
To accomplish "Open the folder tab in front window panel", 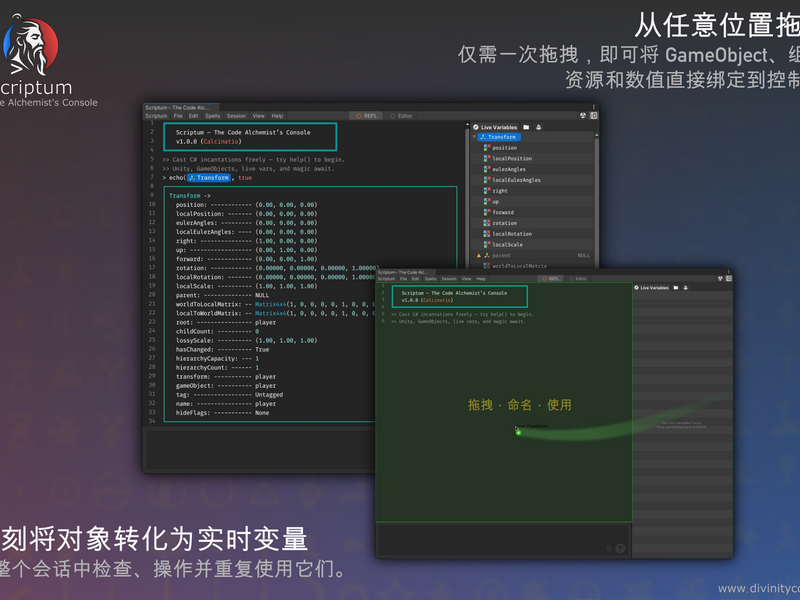I will pyautogui.click(x=676, y=288).
